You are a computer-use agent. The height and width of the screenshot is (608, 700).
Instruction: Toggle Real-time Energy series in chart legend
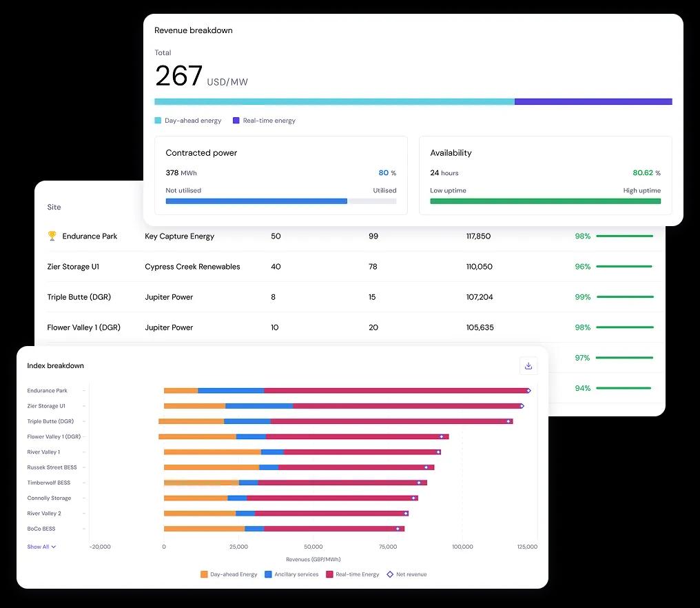click(x=352, y=574)
